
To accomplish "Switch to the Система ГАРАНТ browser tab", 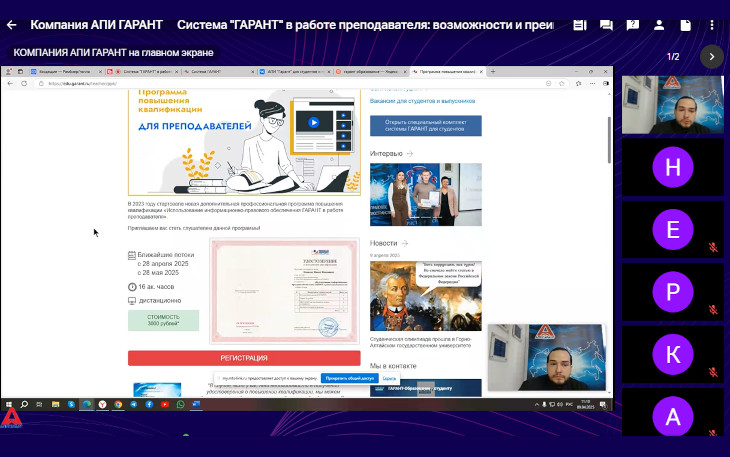I will (219, 72).
